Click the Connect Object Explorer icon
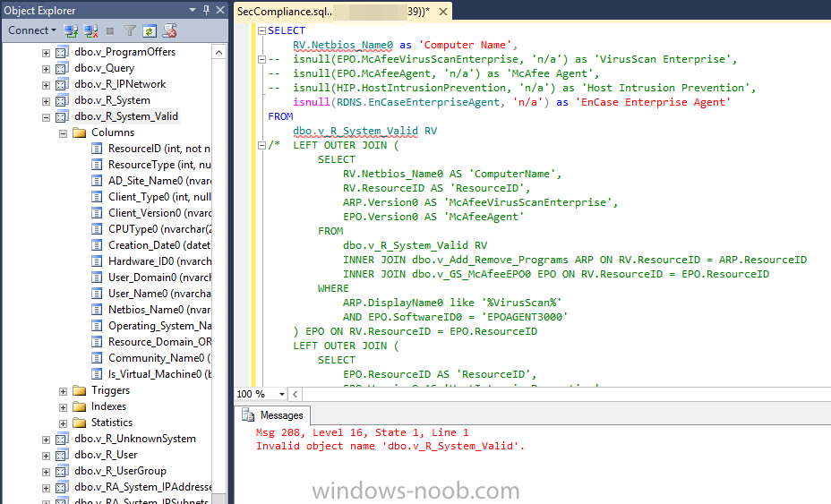The image size is (831, 504). (71, 31)
